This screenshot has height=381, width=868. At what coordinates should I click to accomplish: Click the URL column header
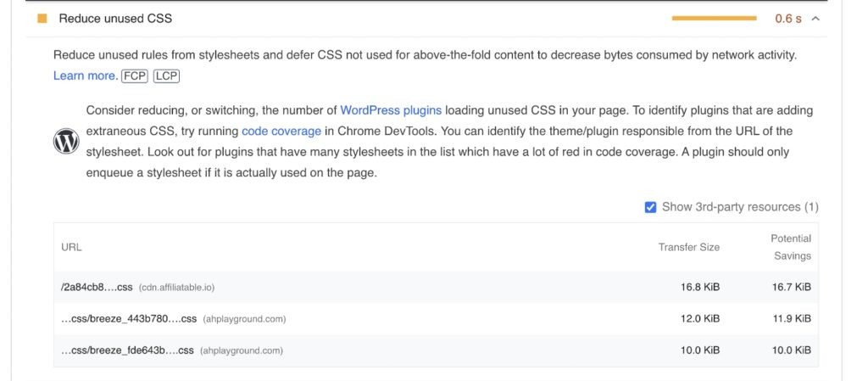pos(71,247)
